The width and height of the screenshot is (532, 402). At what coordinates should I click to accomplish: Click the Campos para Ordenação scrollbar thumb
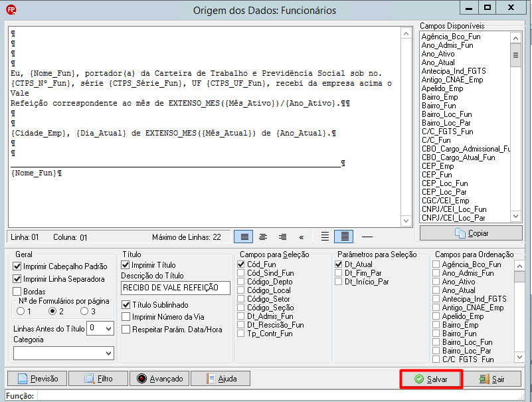tap(519, 276)
